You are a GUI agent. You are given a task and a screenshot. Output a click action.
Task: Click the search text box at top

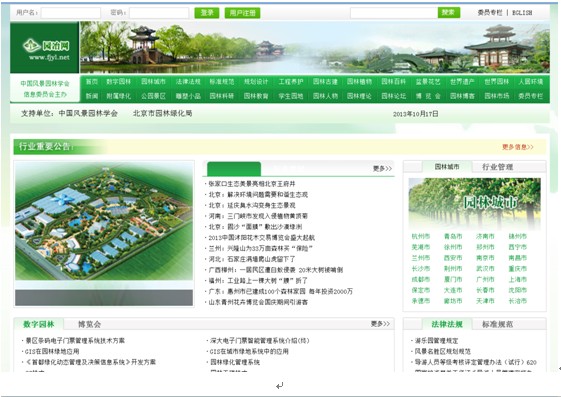pos(394,13)
